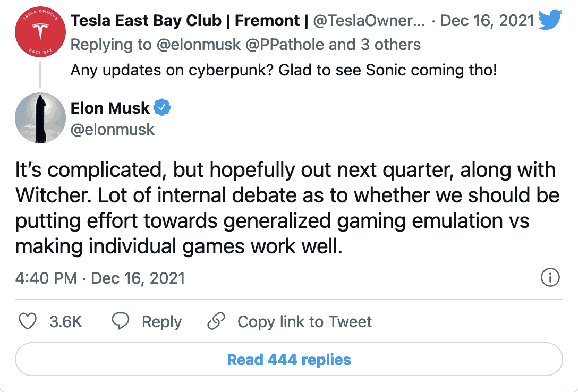Click the reply speech bubble icon
The image size is (578, 392).
point(121,321)
